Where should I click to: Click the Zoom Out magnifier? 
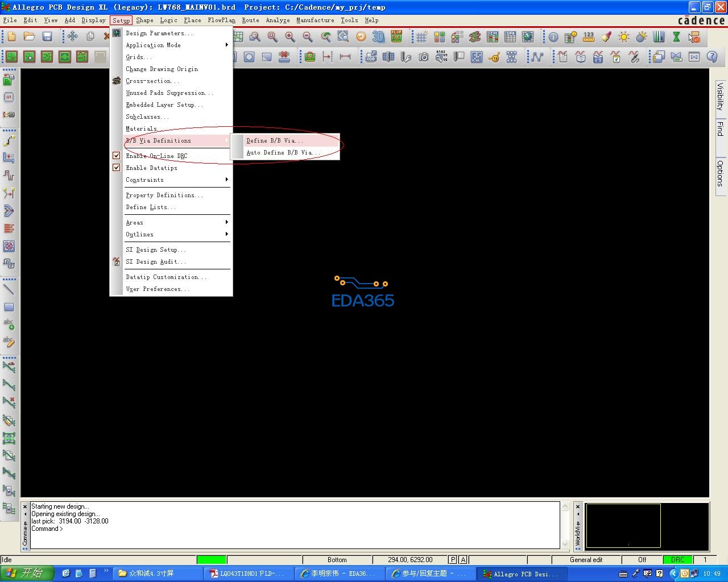(308, 37)
